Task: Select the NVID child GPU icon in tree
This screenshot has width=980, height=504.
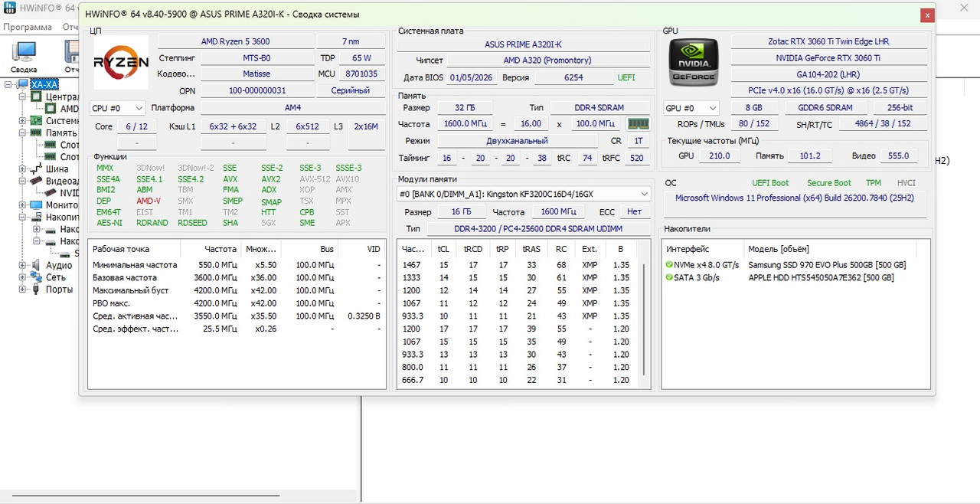Action: [51, 193]
